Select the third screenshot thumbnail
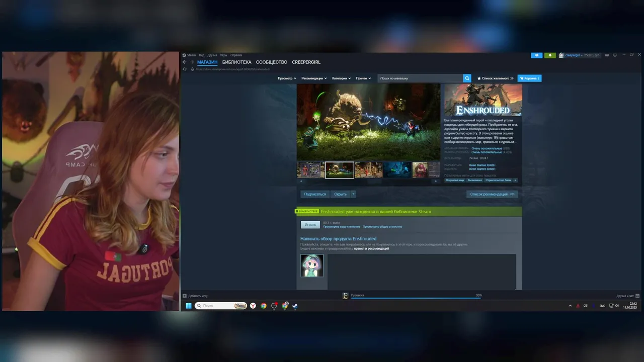The width and height of the screenshot is (644, 362). (x=368, y=170)
